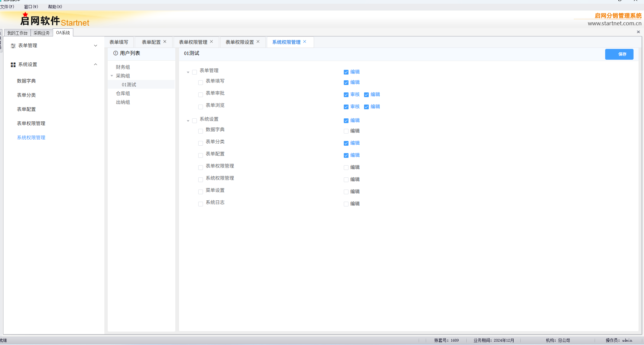This screenshot has height=345, width=644.
Task: Switch to 采购业务 tab
Action: [x=42, y=33]
